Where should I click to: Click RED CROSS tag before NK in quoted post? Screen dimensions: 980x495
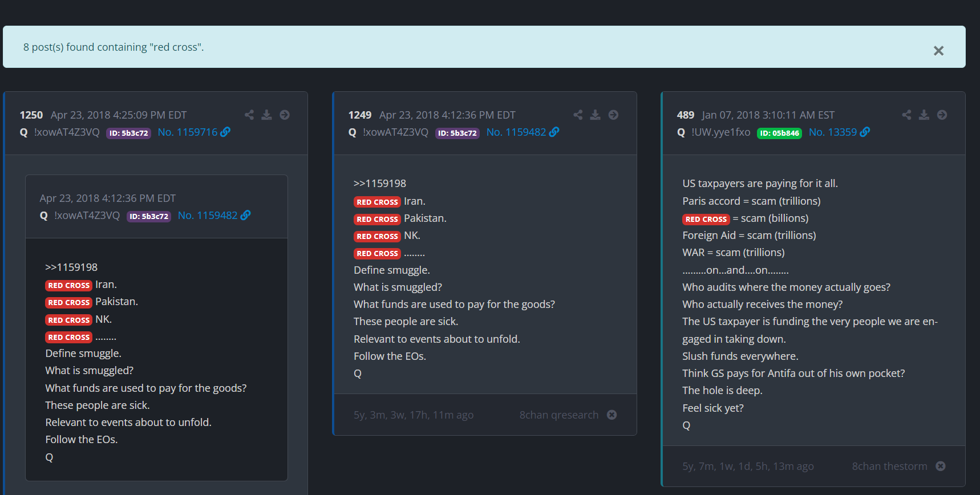coord(68,320)
